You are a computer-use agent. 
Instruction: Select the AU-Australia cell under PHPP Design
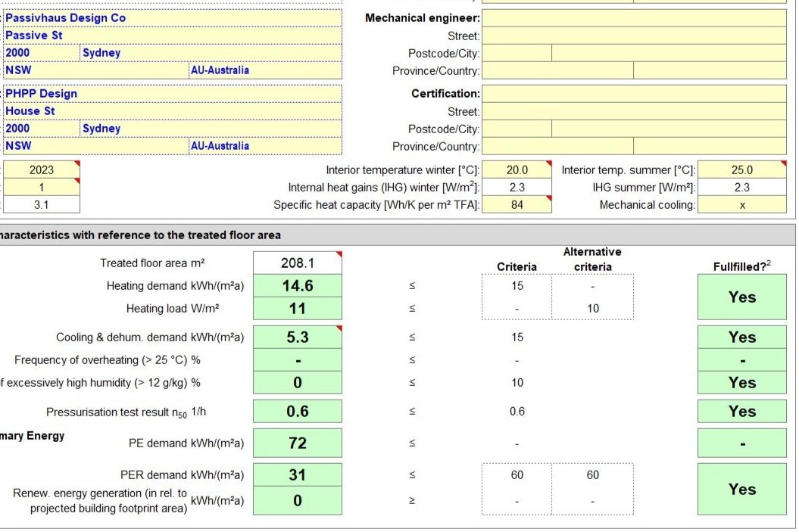[266, 145]
